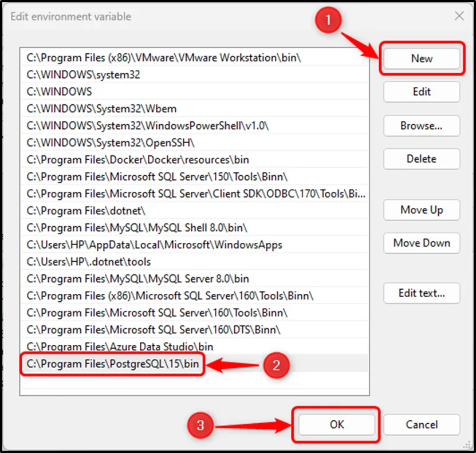Select the C:\WINDOWS\system32 entry
This screenshot has height=453, width=476.
(83, 74)
